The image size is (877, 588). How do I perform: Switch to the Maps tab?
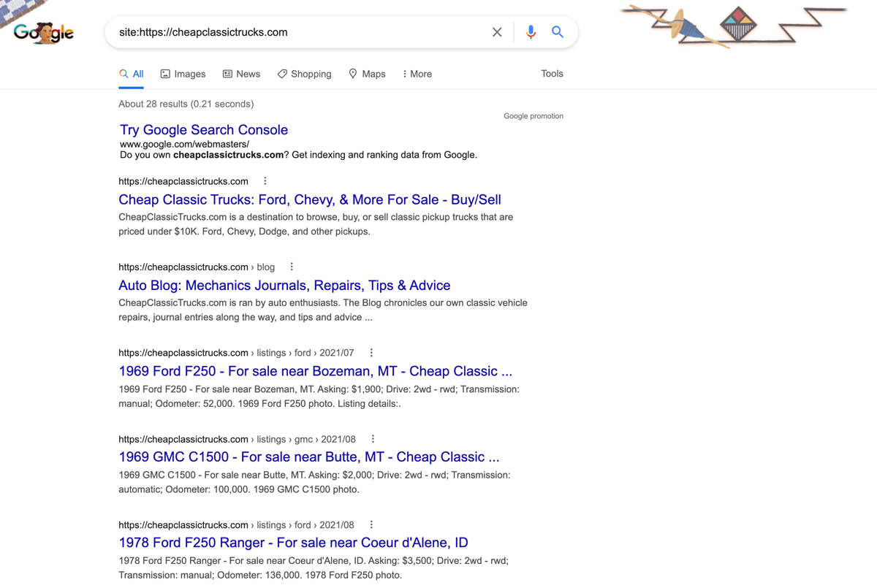tap(367, 74)
